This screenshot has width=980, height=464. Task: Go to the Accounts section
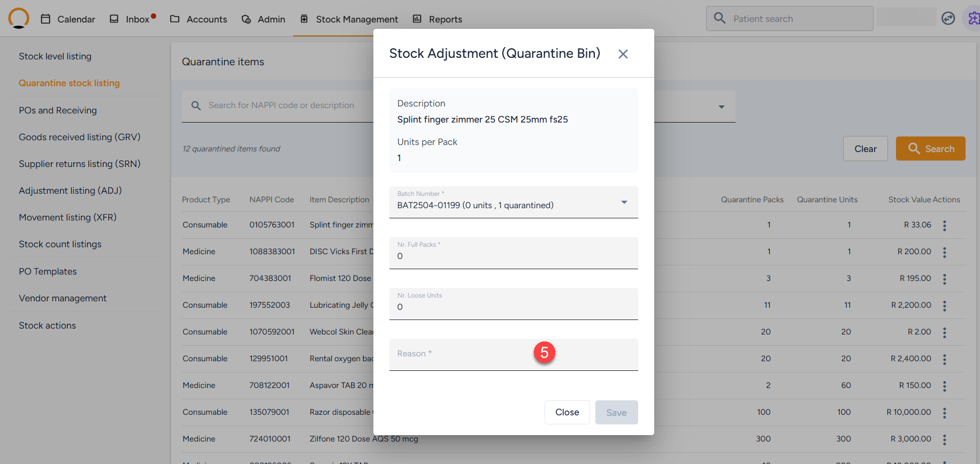198,19
